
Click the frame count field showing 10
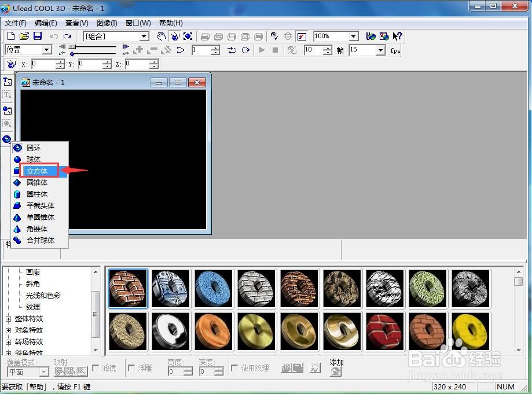313,50
